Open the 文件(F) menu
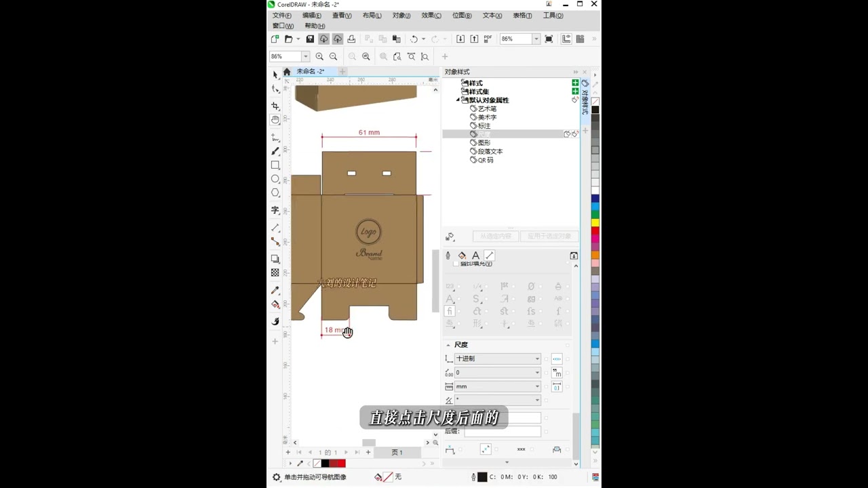 click(x=282, y=16)
